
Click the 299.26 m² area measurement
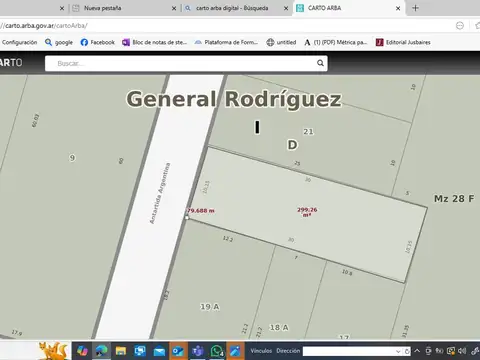tap(307, 212)
